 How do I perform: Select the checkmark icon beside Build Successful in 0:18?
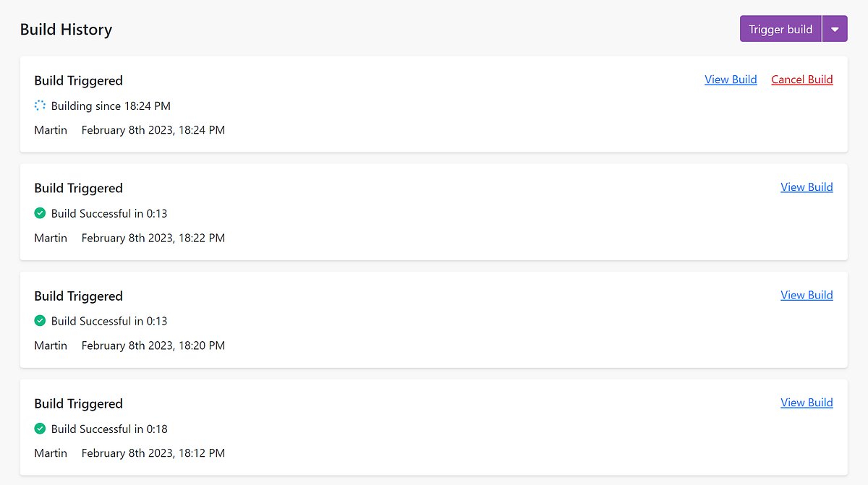pos(40,428)
